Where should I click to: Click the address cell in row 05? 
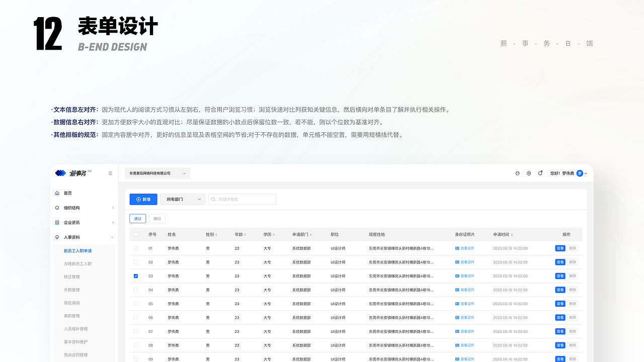pyautogui.click(x=401, y=304)
